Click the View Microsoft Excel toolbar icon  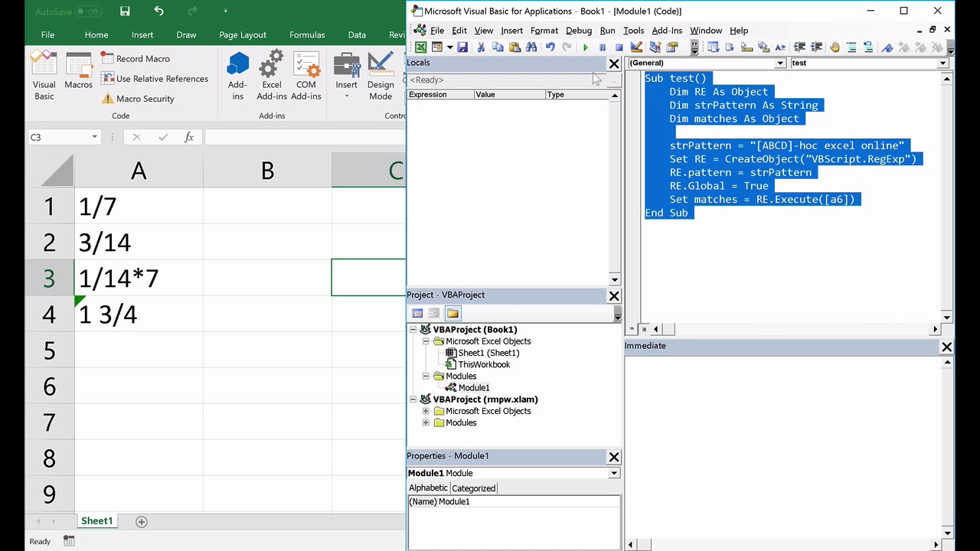(x=420, y=47)
